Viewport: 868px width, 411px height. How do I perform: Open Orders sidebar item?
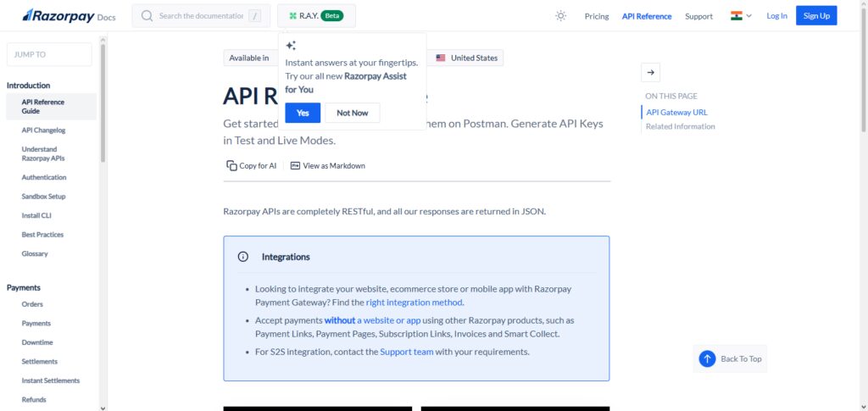point(32,304)
